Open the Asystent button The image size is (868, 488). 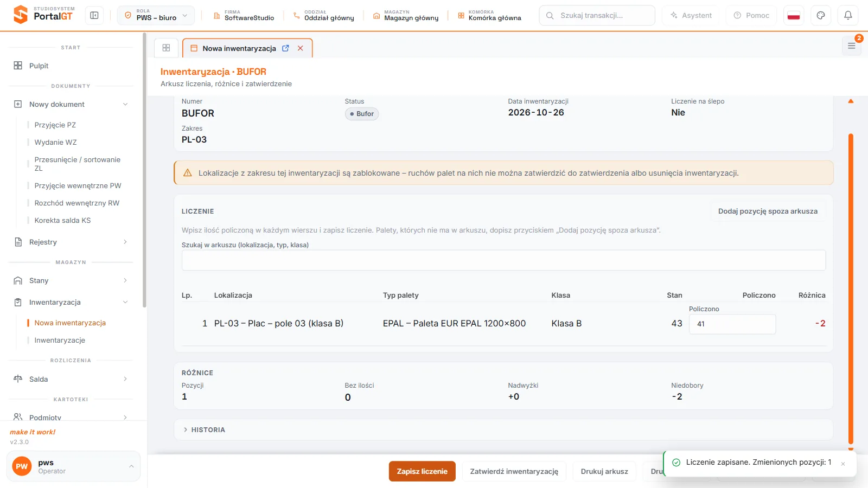(x=691, y=15)
